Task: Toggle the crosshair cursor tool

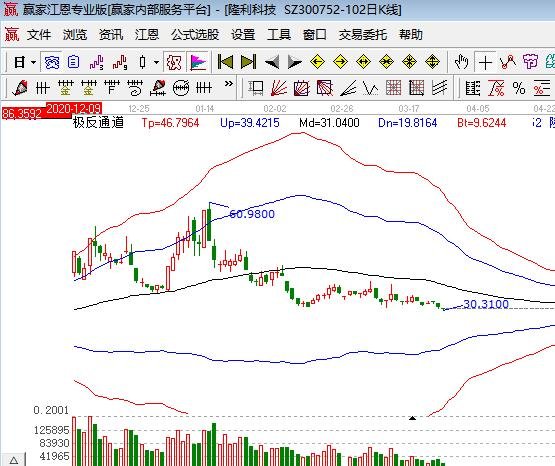Action: (485, 63)
